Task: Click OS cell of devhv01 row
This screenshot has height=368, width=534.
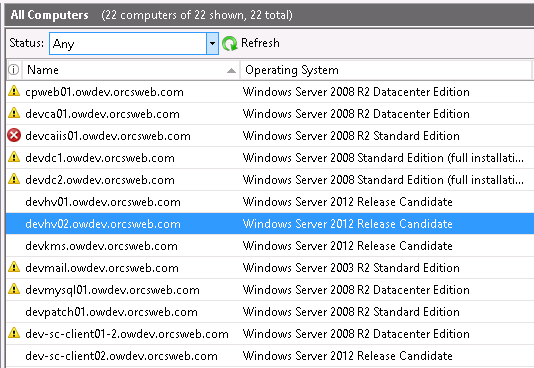Action: [347, 202]
